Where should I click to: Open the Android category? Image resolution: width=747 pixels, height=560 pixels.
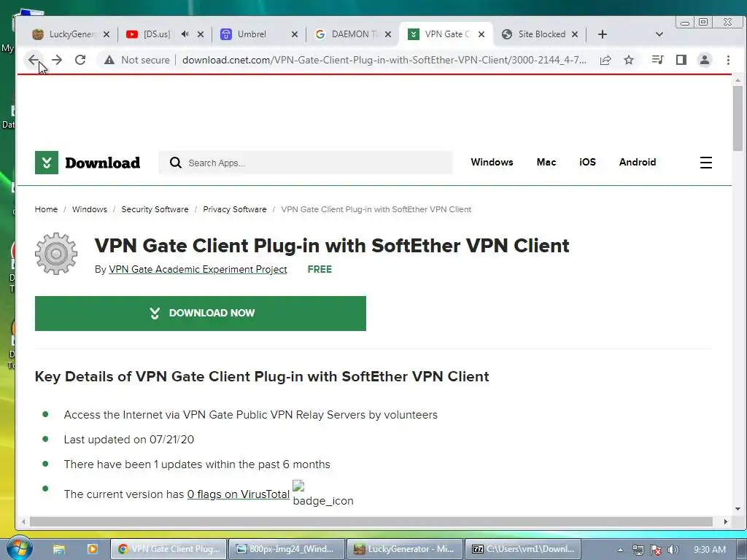pos(638,162)
